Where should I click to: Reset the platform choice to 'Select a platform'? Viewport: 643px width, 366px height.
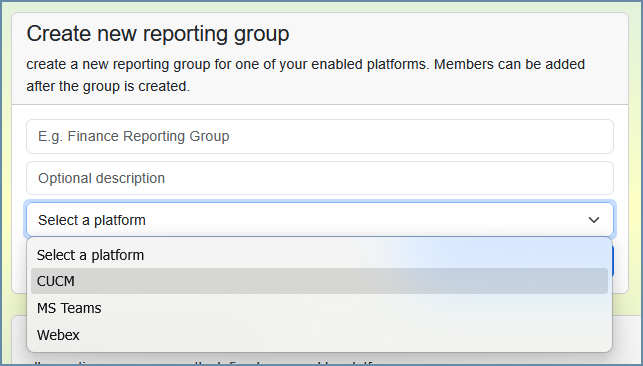point(319,255)
